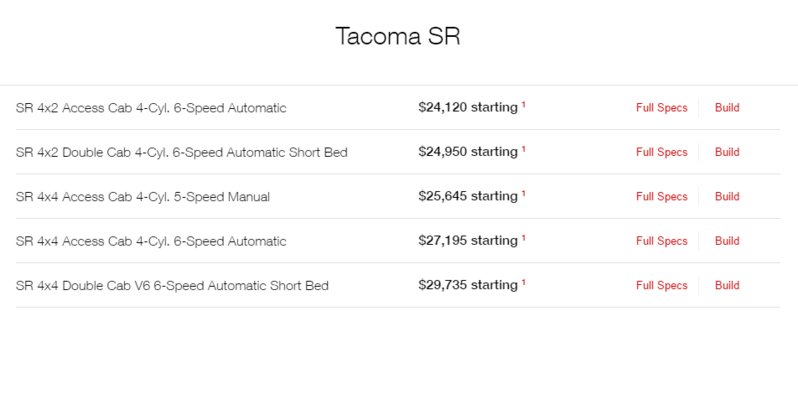Click Build for the $29,735 Double Cab V6
798x394 pixels.
(727, 285)
